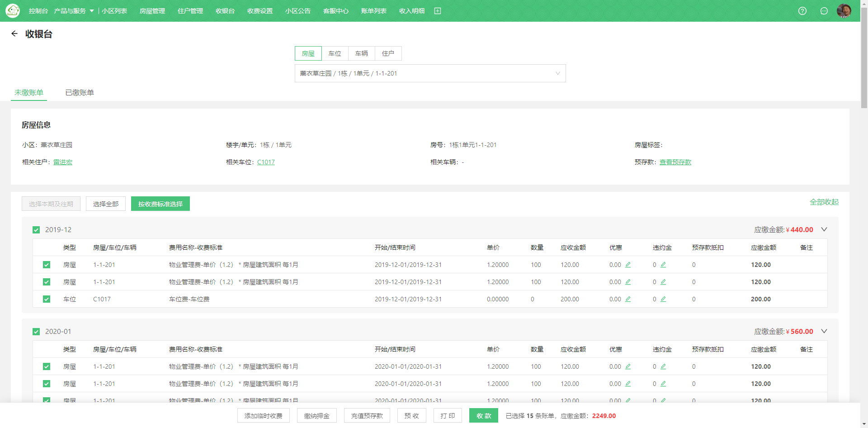This screenshot has height=428, width=868.
Task: Collapse the 2020-01 bill group chevron
Action: click(x=824, y=331)
